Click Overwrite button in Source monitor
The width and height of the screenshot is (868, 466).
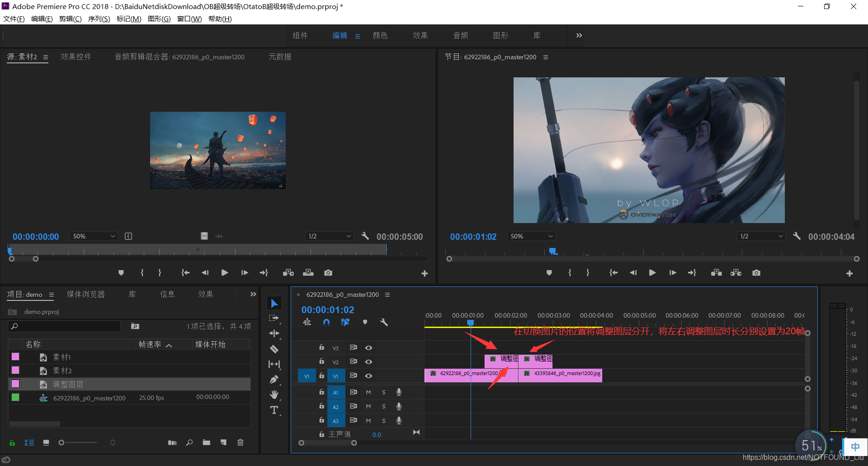click(308, 273)
